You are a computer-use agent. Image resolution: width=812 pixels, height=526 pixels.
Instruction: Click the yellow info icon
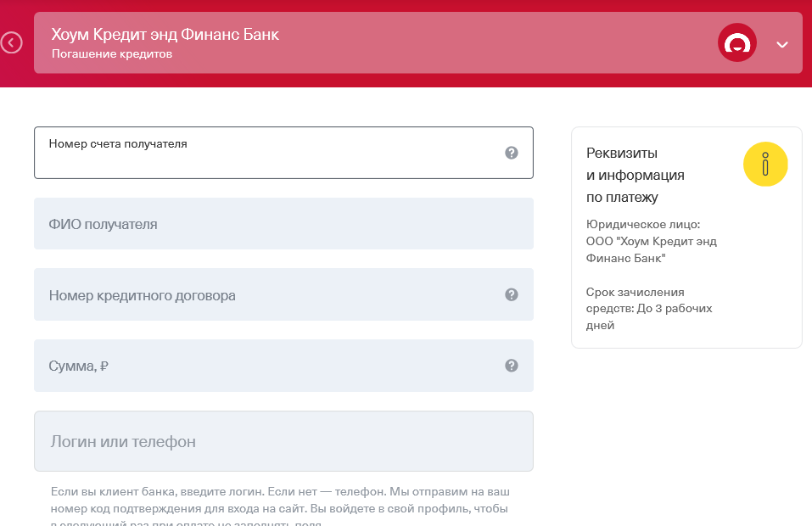point(764,164)
